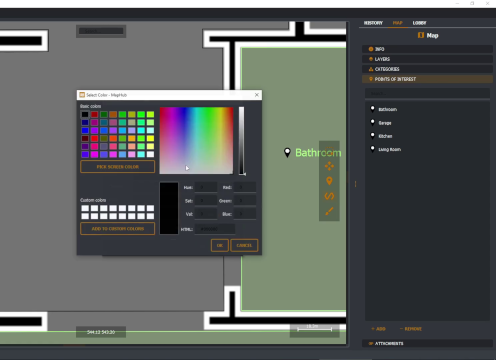Viewport: 496px width, 360px height.
Task: Click the Pick Screen Color button
Action: 118,167
